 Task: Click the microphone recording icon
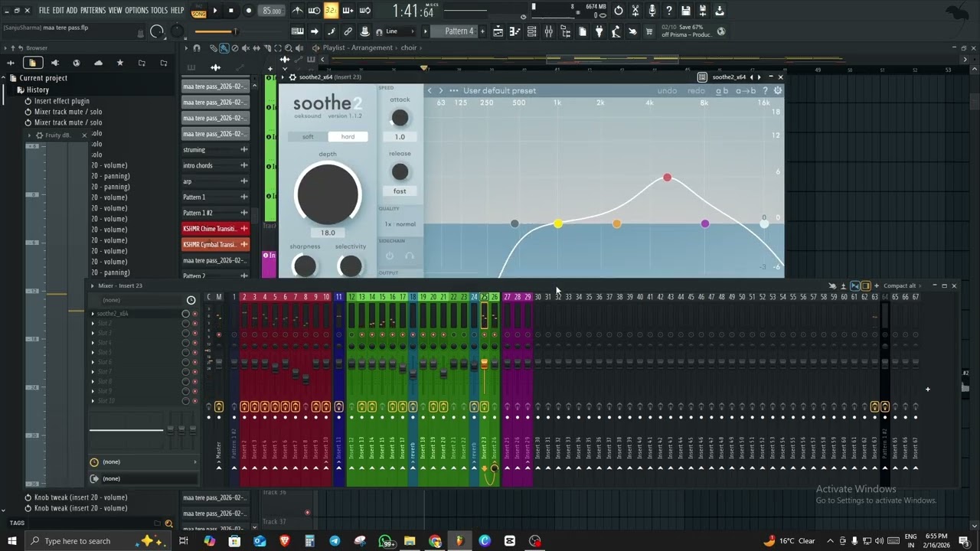[652, 11]
